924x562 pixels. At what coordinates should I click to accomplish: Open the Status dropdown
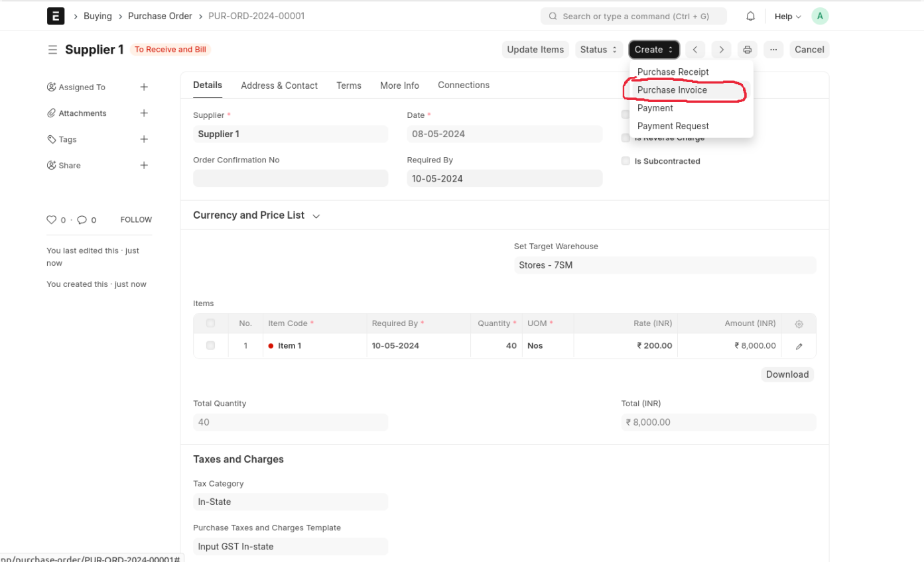[x=598, y=50]
